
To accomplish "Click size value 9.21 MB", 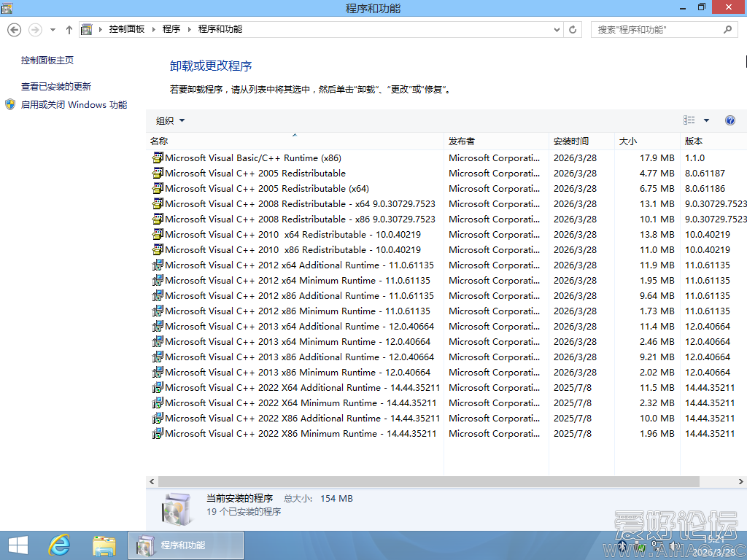I will coord(657,357).
